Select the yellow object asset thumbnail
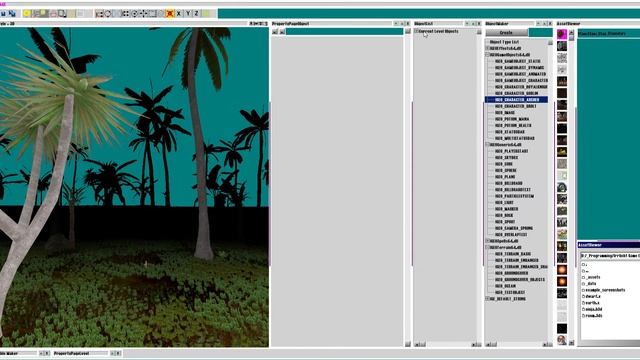The height and width of the screenshot is (360, 640). pyautogui.click(x=562, y=152)
